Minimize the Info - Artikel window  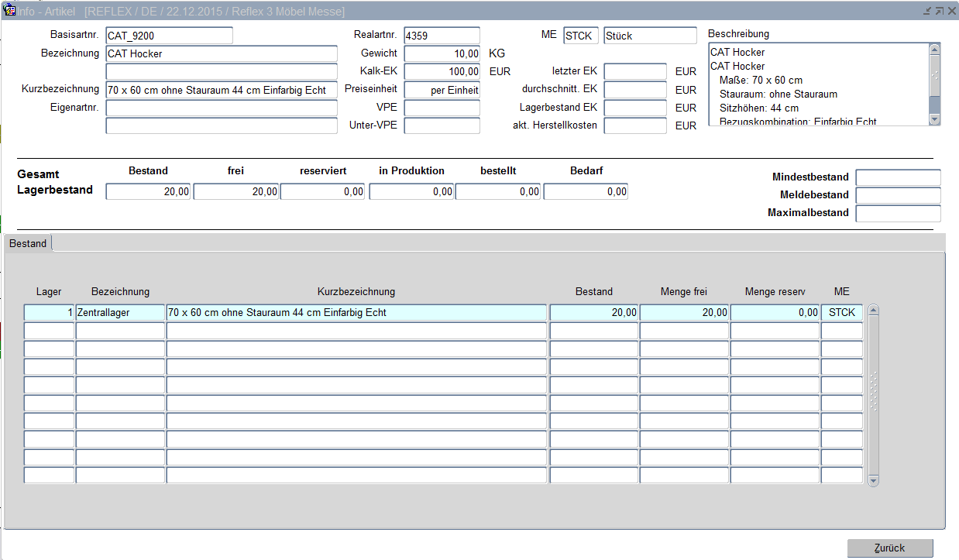pyautogui.click(x=927, y=11)
